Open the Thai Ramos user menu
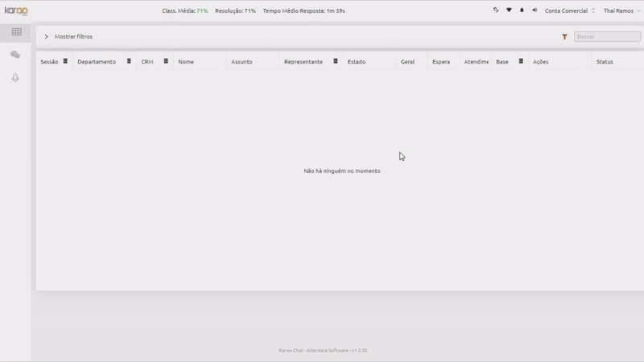 [621, 10]
